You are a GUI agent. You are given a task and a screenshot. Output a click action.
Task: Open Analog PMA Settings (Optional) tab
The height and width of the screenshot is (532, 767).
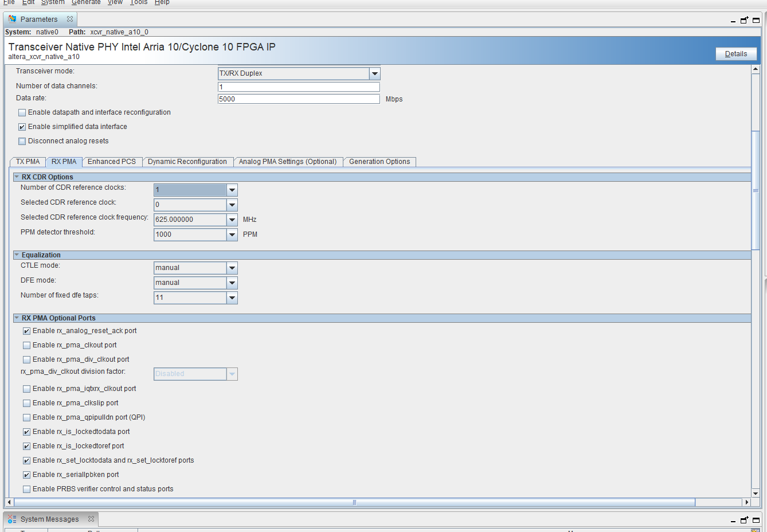[288, 162]
